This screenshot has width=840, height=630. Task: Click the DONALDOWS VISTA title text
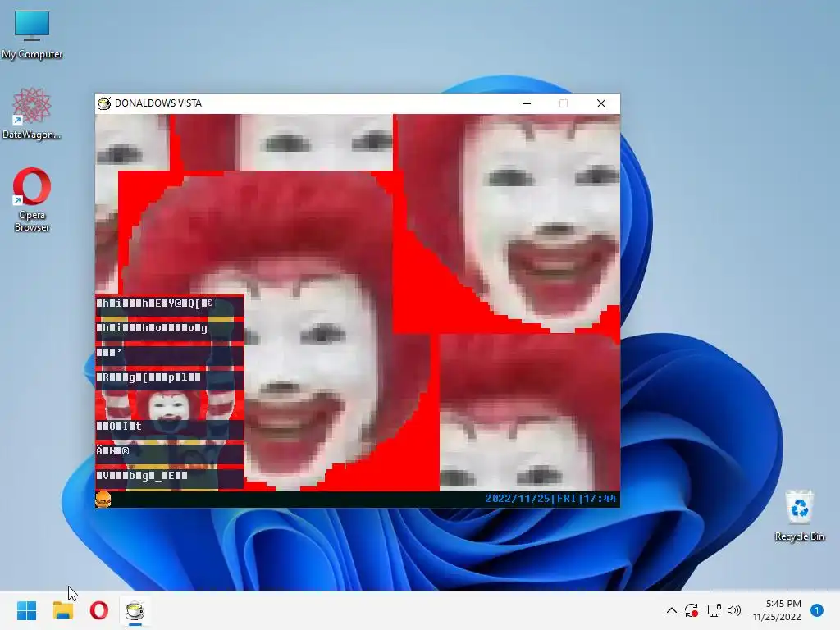tap(158, 103)
